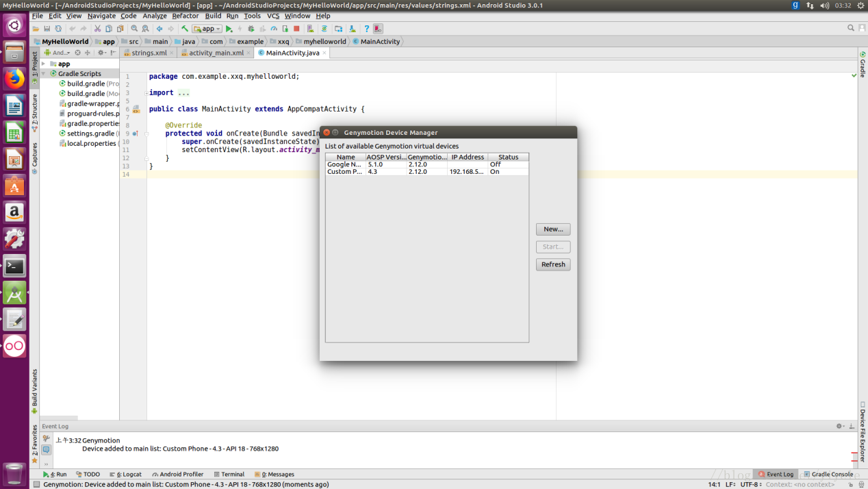The image size is (868, 489).
Task: Open Terminal from the Ubuntu dock
Action: [14, 266]
